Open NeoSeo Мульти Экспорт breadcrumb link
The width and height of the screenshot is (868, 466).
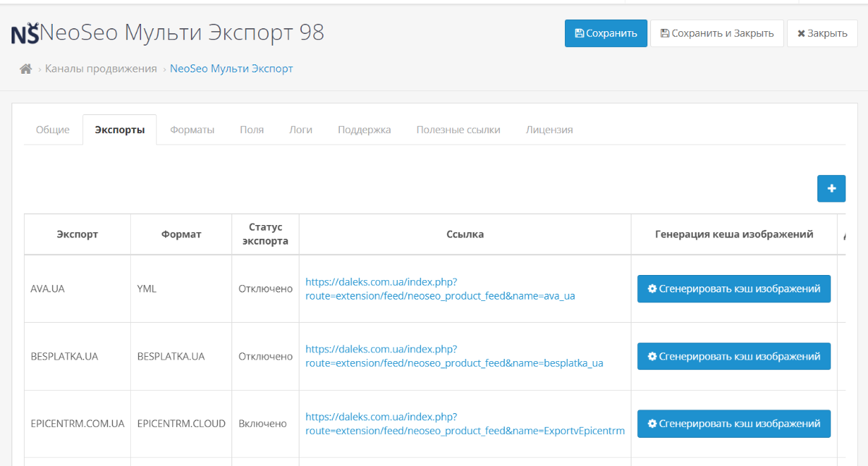(231, 69)
